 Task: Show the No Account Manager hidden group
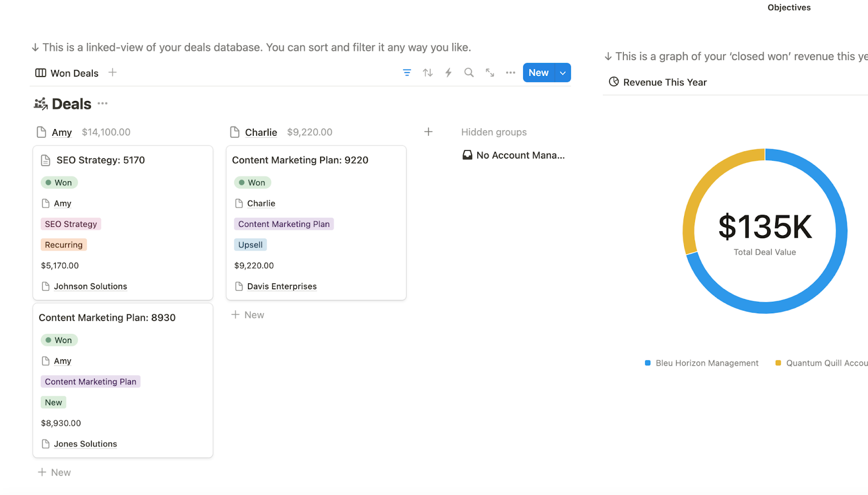(513, 155)
